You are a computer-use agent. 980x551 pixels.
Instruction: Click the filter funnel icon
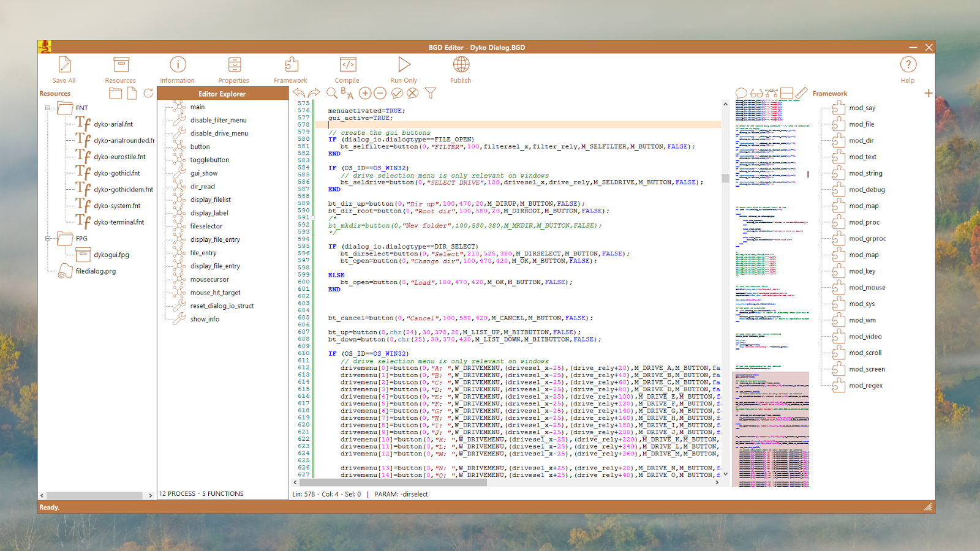pyautogui.click(x=431, y=93)
